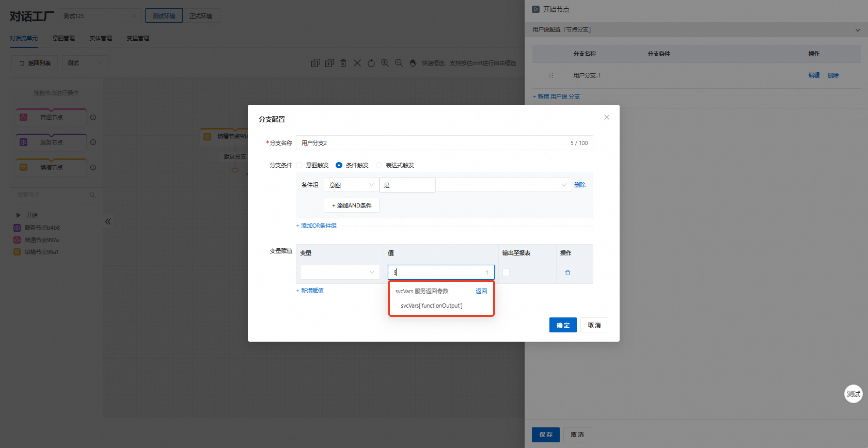This screenshot has height=448, width=868.
Task: Check the 输出至报表 checkbox
Action: click(x=506, y=272)
